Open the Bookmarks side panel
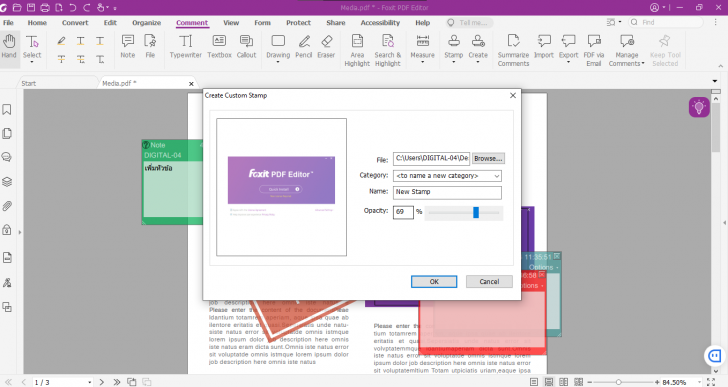This screenshot has width=728, height=387. coord(7,110)
